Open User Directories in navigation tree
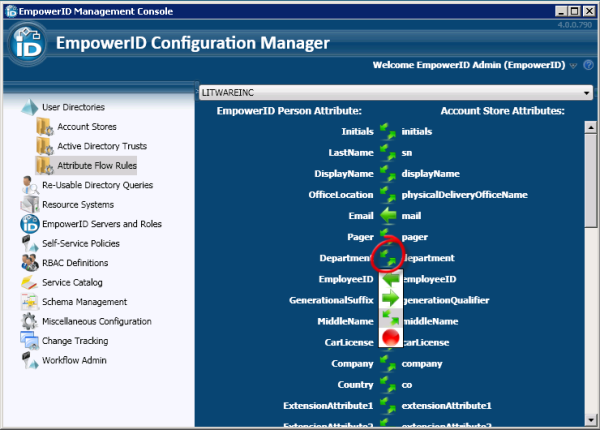 (73, 107)
